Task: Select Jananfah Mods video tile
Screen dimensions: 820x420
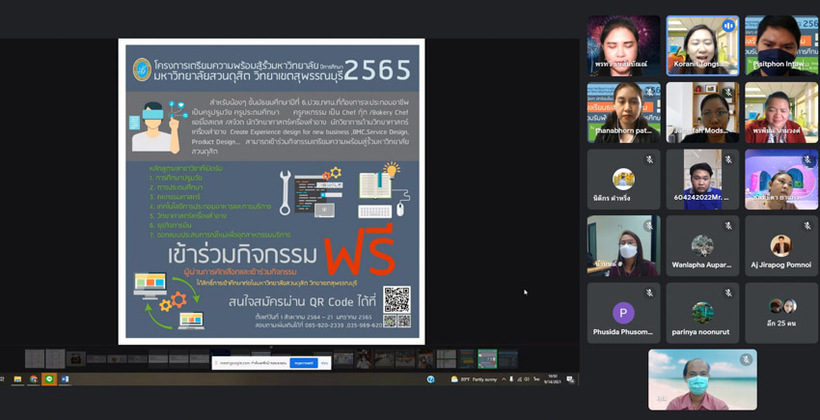Action: tap(702, 112)
